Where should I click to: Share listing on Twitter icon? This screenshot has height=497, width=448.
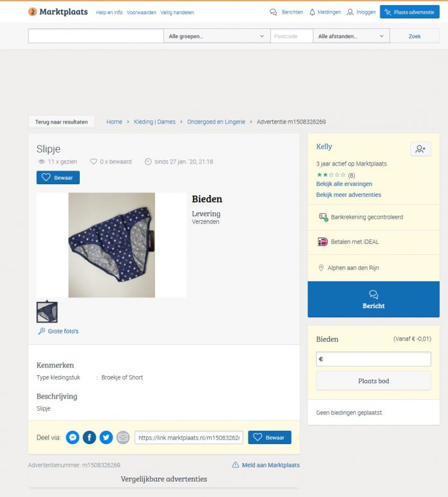[106, 437]
